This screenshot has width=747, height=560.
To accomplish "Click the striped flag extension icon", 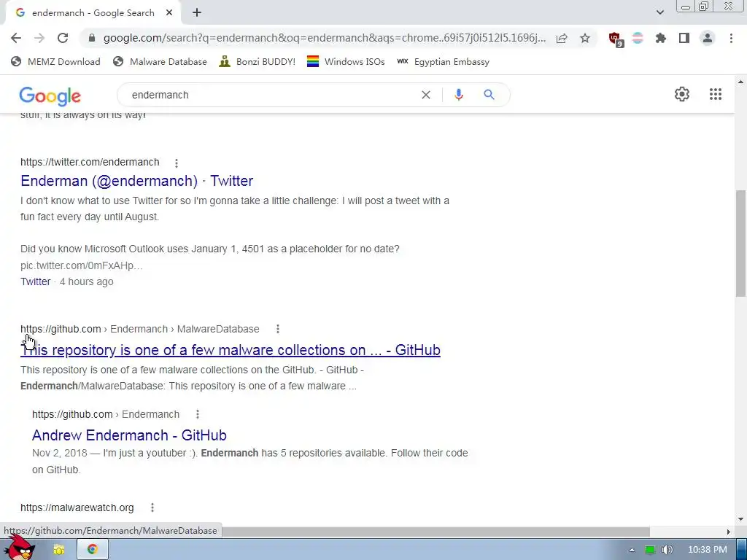I will pos(638,38).
